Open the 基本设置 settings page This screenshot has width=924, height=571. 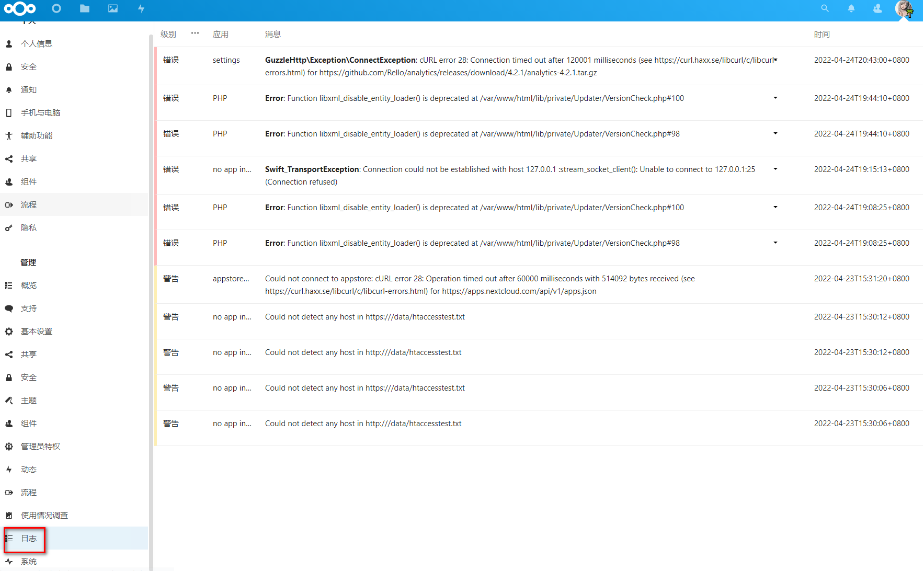coord(36,331)
